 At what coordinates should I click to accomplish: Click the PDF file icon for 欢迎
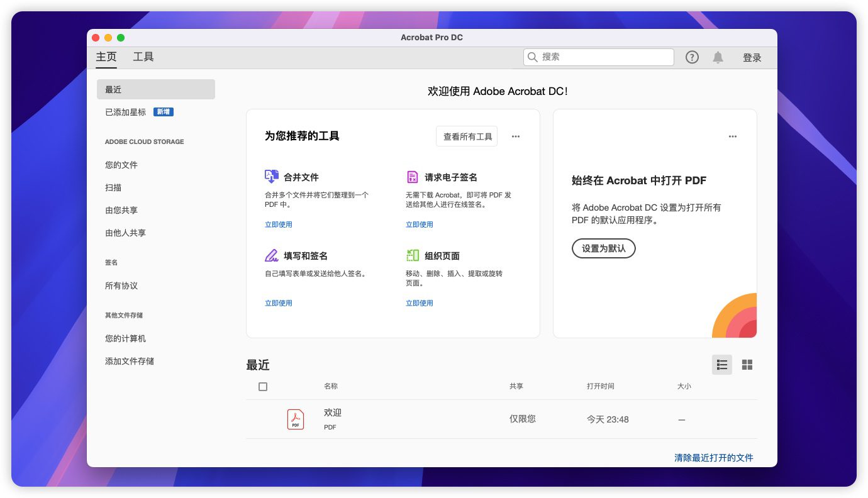[x=296, y=419]
